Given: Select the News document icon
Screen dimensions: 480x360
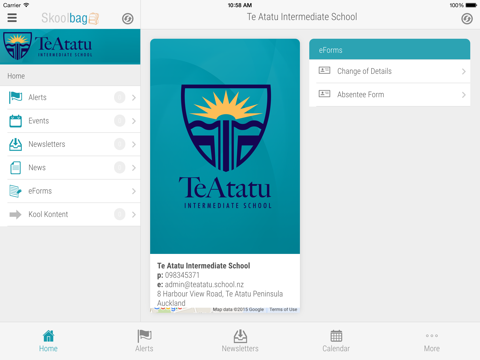Looking at the screenshot, I should 15,168.
